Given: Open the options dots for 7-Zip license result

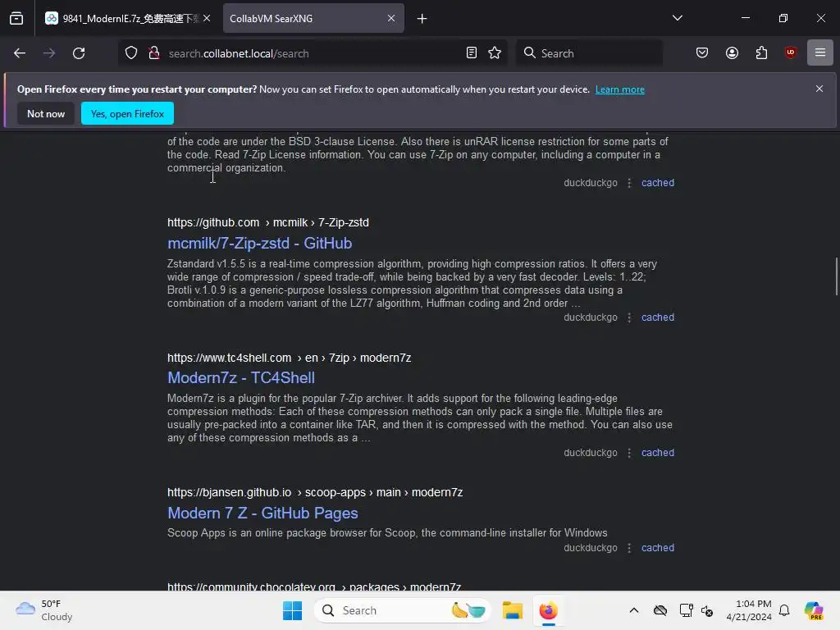Looking at the screenshot, I should click(629, 183).
